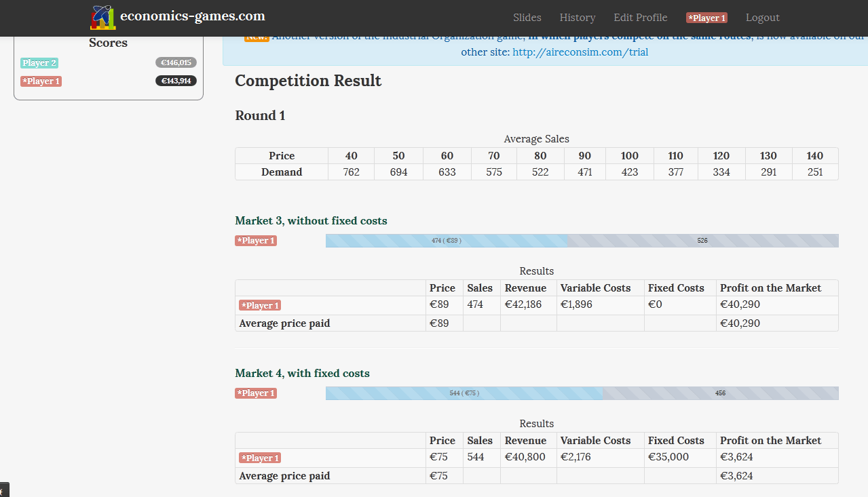Click the *Player 1 tag beside Market 4 bar
Image resolution: width=868 pixels, height=497 pixels.
[256, 393]
